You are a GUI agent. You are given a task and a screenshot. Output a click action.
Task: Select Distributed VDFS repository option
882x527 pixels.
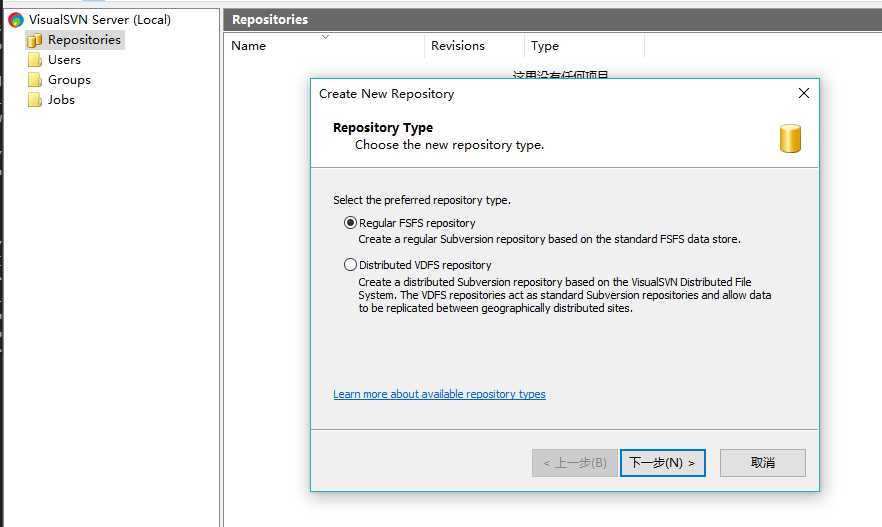tap(350, 264)
